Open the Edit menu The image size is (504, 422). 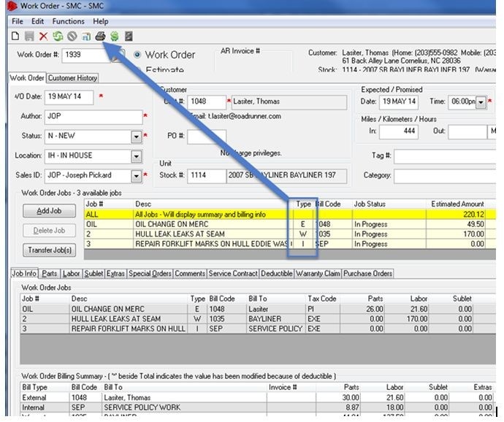click(37, 21)
